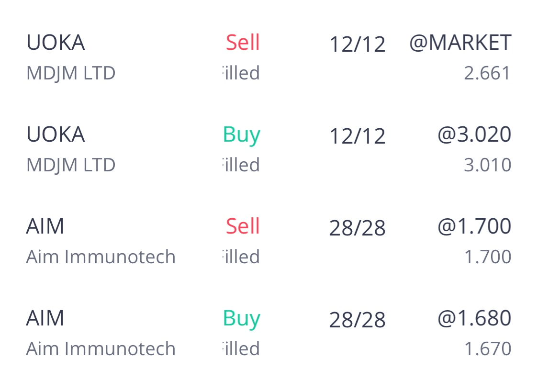Click the 3.010 average fill price
560x392 pixels.
coord(487,165)
